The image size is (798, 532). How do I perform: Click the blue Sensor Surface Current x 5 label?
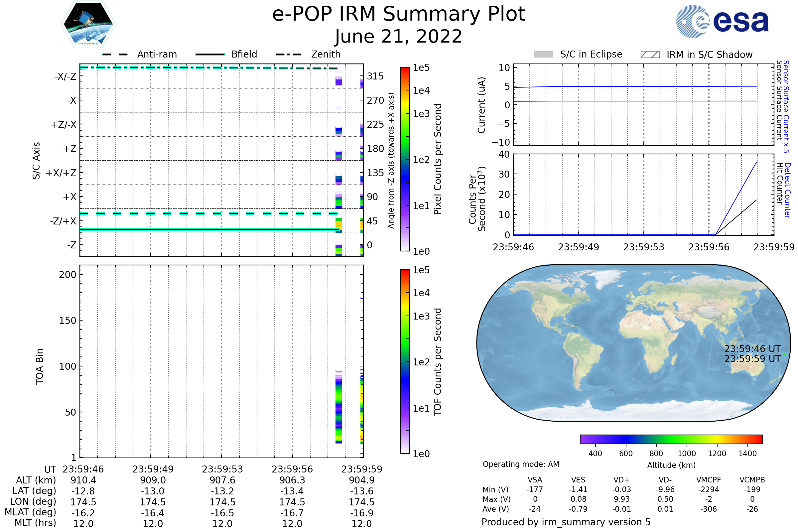click(x=786, y=106)
